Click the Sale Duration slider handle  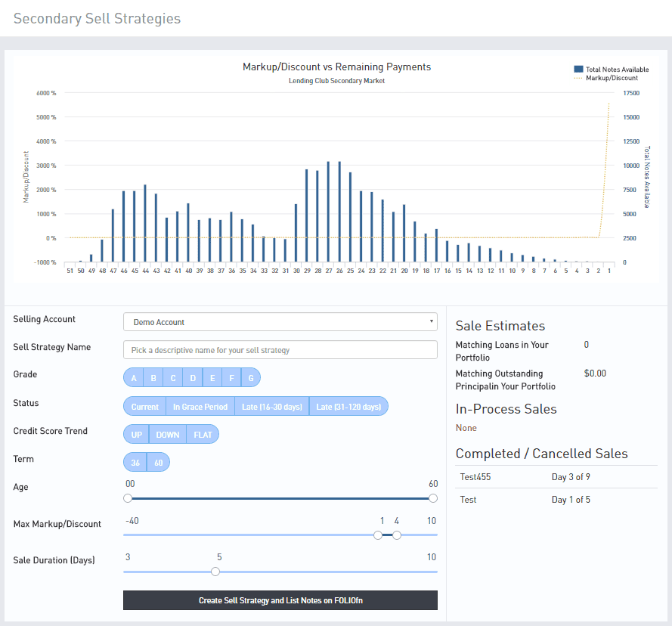pos(215,572)
